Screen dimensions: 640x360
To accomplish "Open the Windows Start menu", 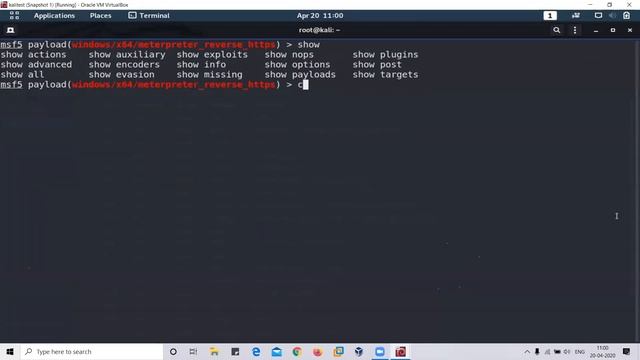I will pos(10,351).
